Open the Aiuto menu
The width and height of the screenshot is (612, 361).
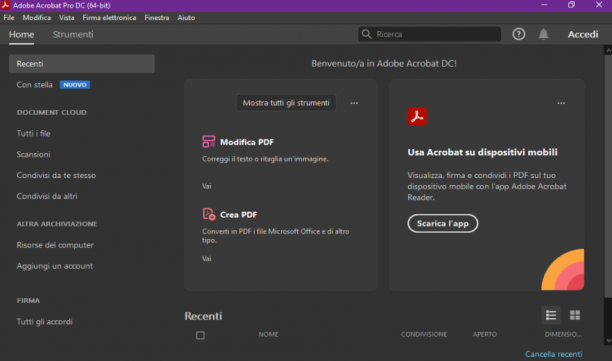[x=186, y=18]
